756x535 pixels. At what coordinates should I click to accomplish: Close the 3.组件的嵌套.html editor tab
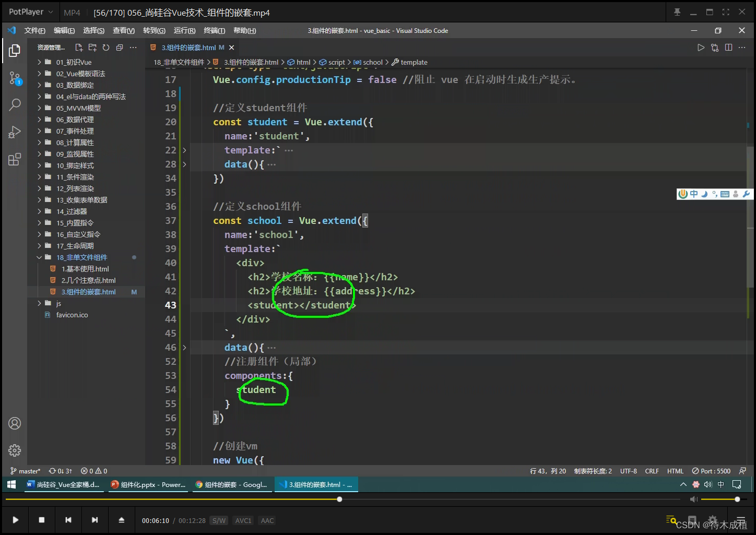point(231,47)
